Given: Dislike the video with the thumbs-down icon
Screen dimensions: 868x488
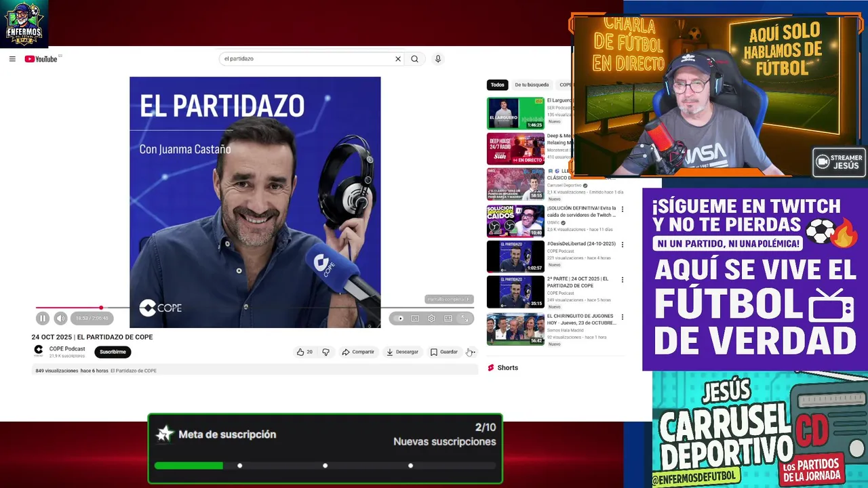Looking at the screenshot, I should point(325,352).
